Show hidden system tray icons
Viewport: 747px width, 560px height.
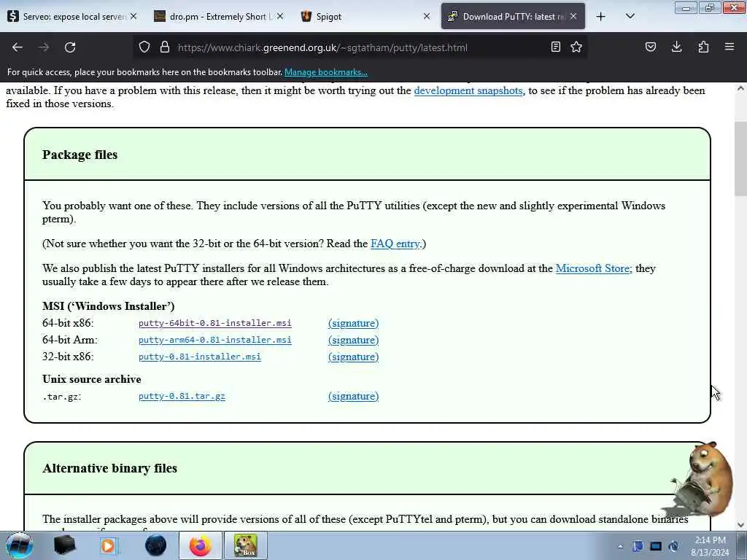point(620,547)
